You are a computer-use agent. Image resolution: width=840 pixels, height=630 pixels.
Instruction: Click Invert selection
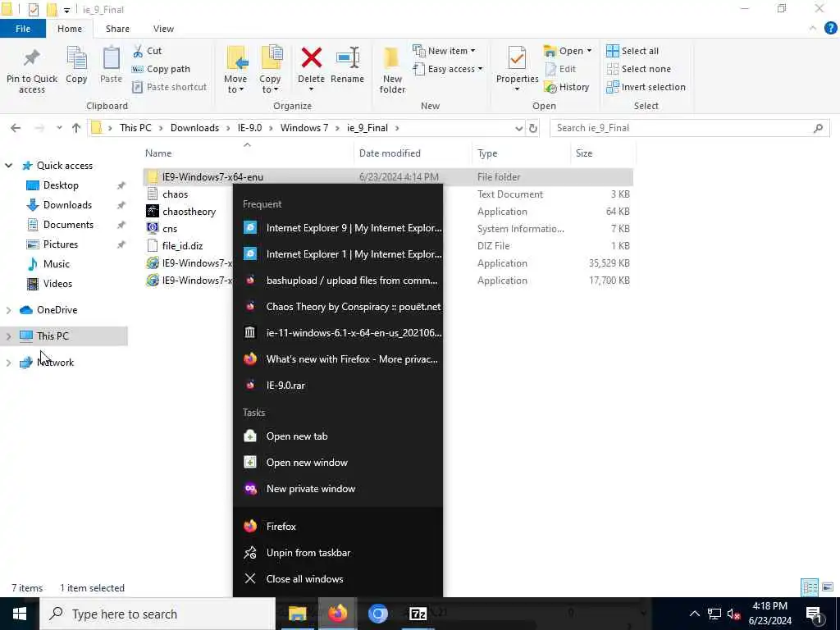coord(646,87)
